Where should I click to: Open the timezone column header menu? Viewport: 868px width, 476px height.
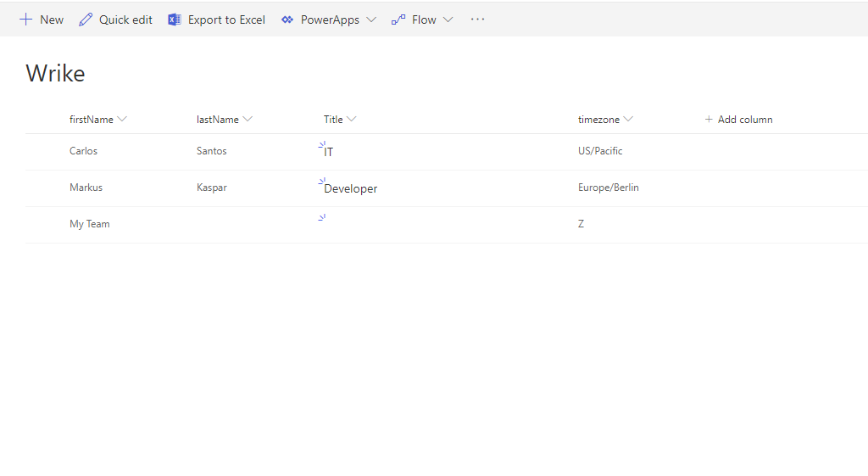click(x=628, y=120)
